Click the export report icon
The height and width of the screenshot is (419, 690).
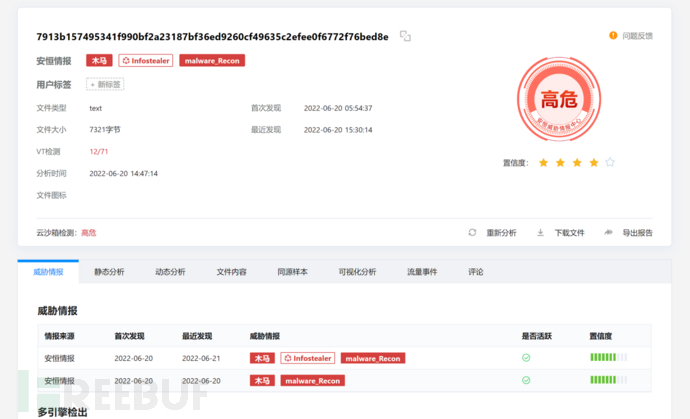(x=608, y=232)
